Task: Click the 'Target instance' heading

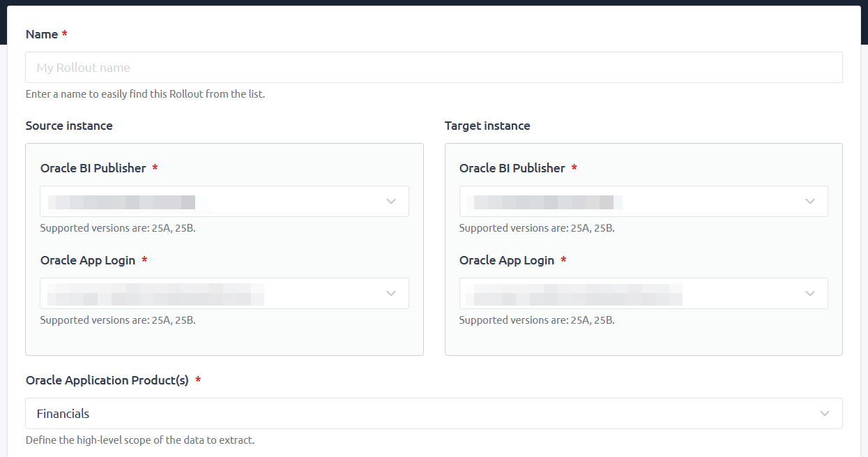Action: (x=487, y=126)
